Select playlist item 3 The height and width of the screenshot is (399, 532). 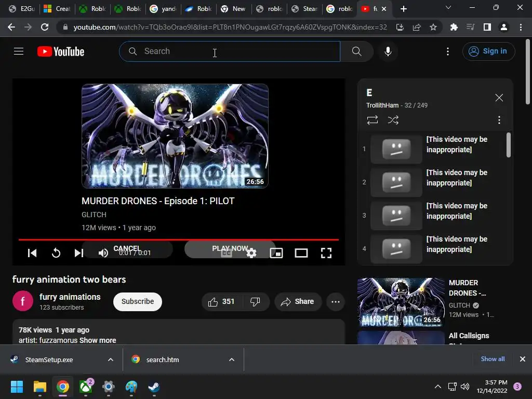433,215
